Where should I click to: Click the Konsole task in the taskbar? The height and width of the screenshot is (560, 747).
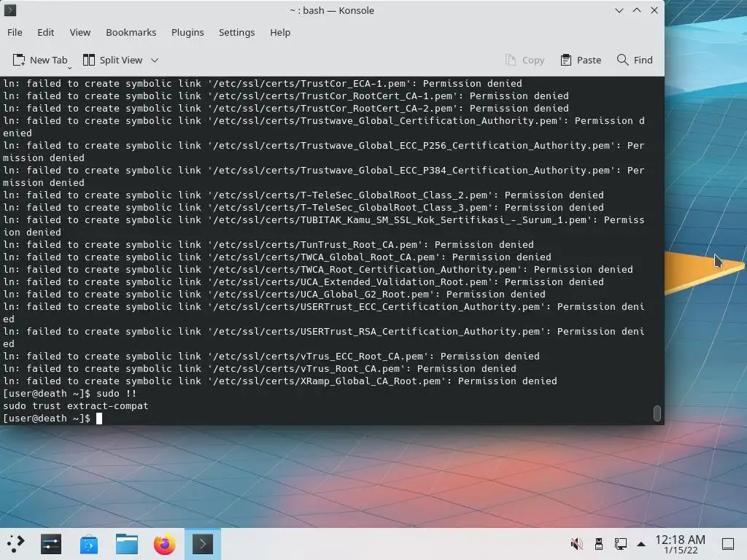203,544
